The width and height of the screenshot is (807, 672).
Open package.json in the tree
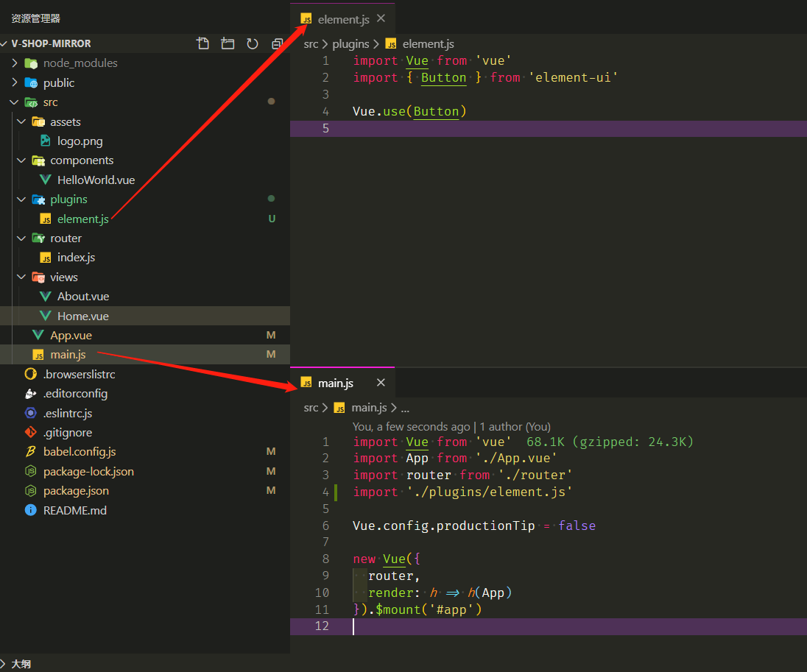pyautogui.click(x=76, y=491)
